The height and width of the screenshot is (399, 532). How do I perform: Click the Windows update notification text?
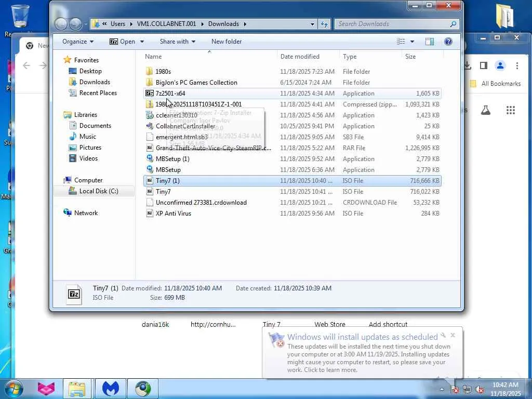pos(368,358)
